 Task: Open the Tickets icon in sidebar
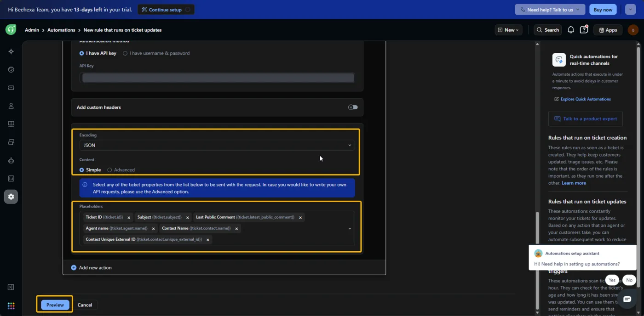coord(11,88)
